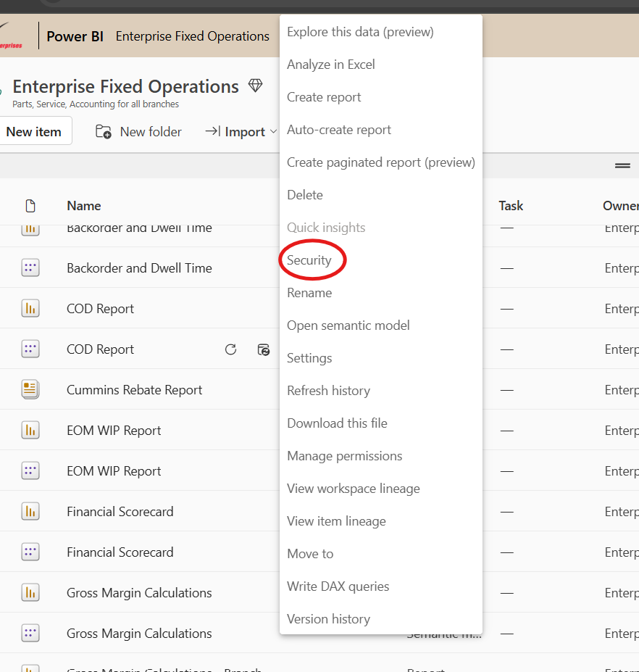The width and height of the screenshot is (639, 672).
Task: Click the handle icon at the right of the gray bar
Action: tap(622, 165)
